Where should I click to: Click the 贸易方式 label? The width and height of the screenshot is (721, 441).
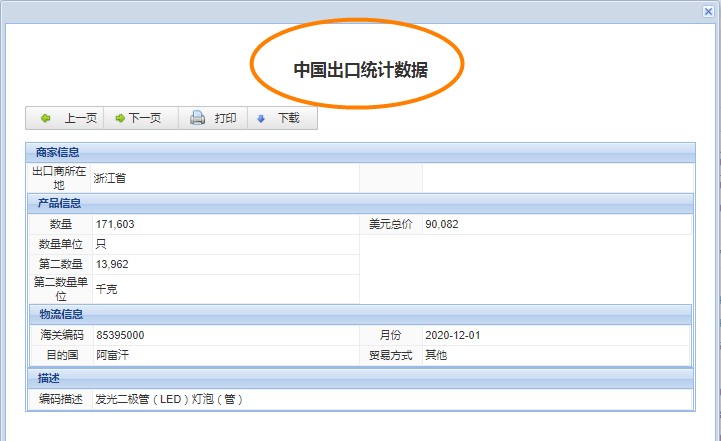(390, 355)
